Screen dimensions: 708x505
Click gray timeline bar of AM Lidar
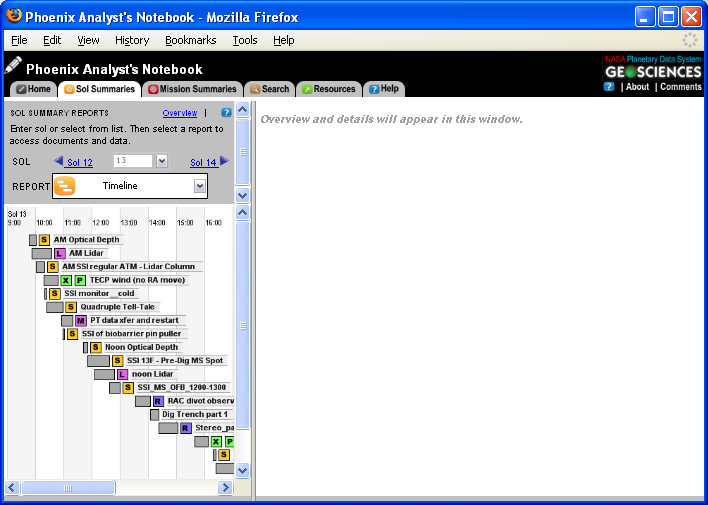point(42,253)
